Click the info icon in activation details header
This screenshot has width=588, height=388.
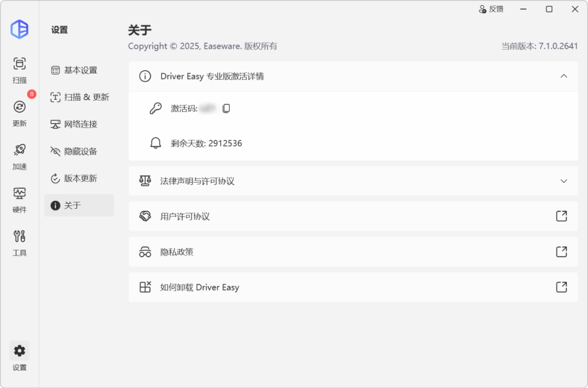pos(145,76)
